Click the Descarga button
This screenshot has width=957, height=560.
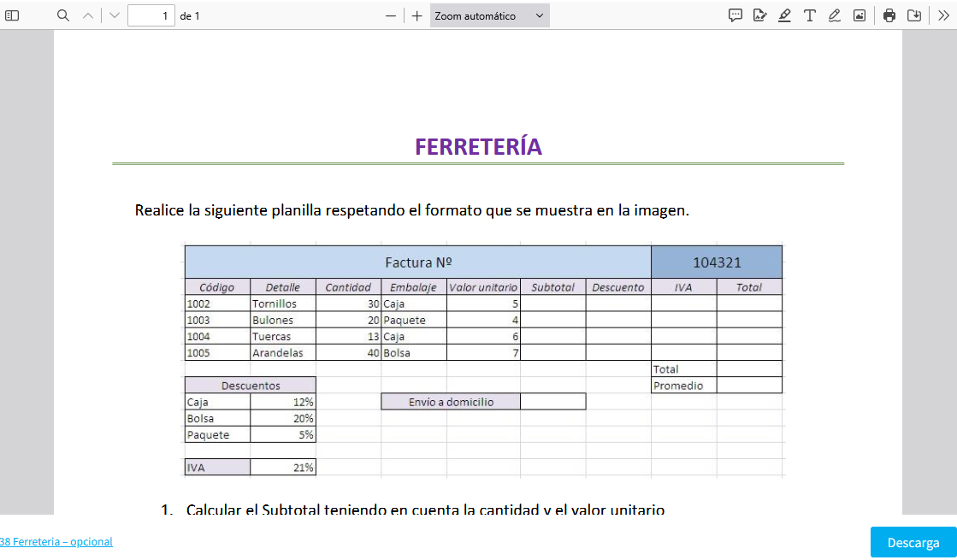pyautogui.click(x=913, y=542)
